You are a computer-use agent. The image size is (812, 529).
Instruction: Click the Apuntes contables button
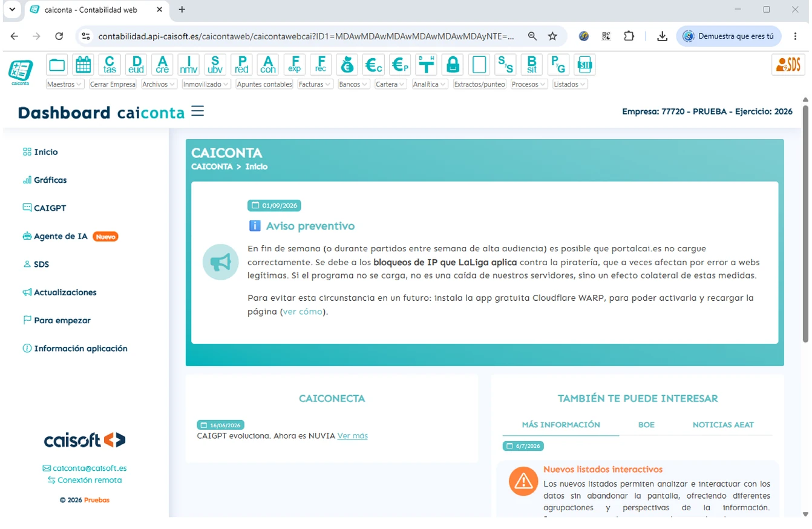(x=264, y=84)
